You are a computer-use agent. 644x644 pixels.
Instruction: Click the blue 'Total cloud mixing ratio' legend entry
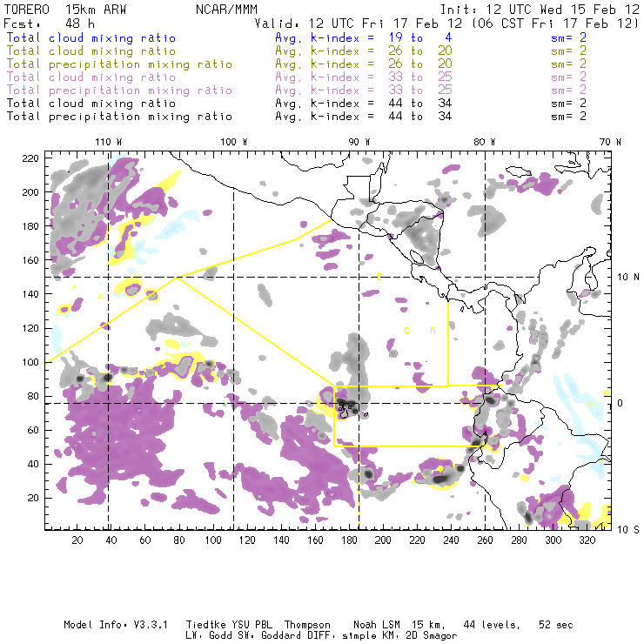pos(91,38)
